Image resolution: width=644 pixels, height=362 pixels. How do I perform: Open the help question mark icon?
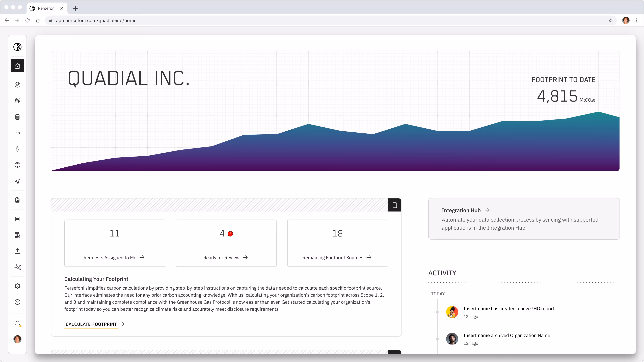[x=17, y=302]
